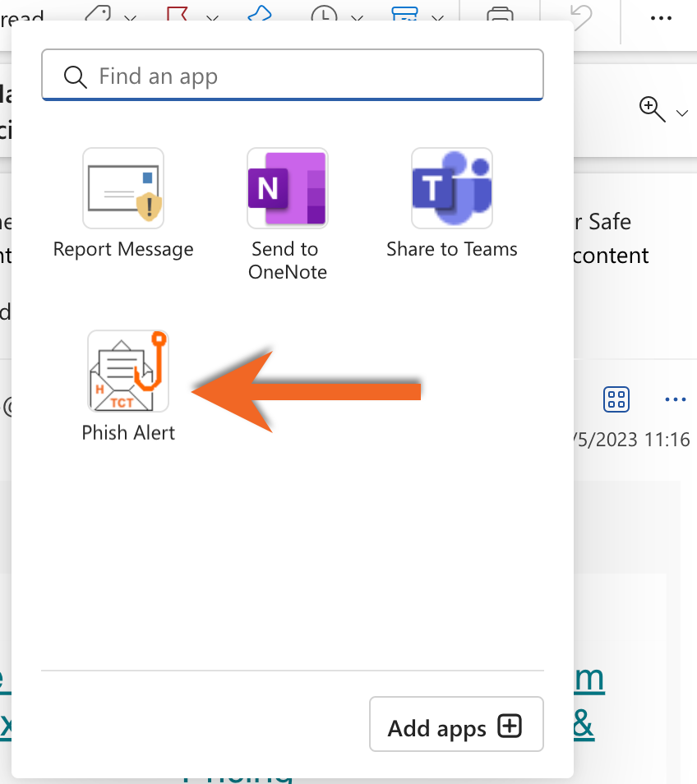This screenshot has width=697, height=784.
Task: Click the Find an app search field
Action: [x=293, y=76]
